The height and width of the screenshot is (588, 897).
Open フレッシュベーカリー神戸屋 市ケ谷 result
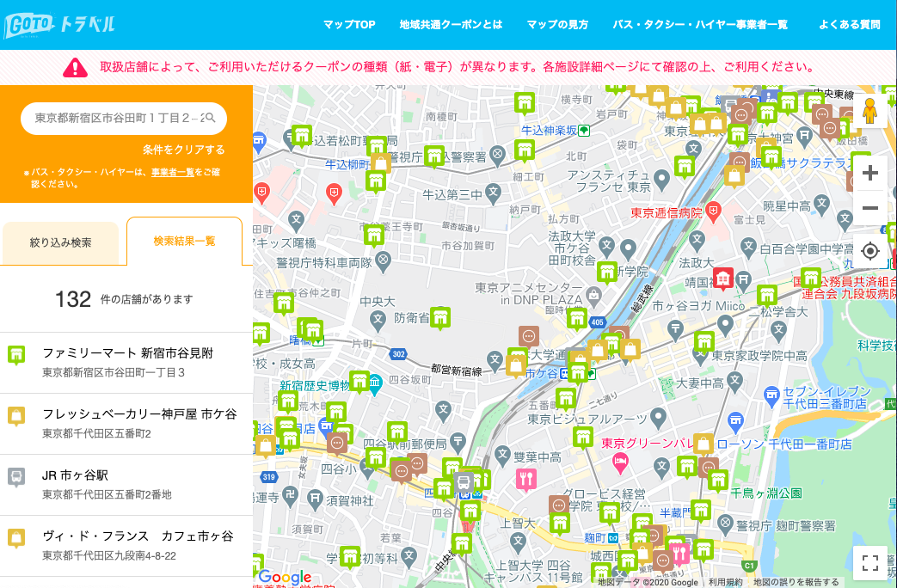pos(126,424)
